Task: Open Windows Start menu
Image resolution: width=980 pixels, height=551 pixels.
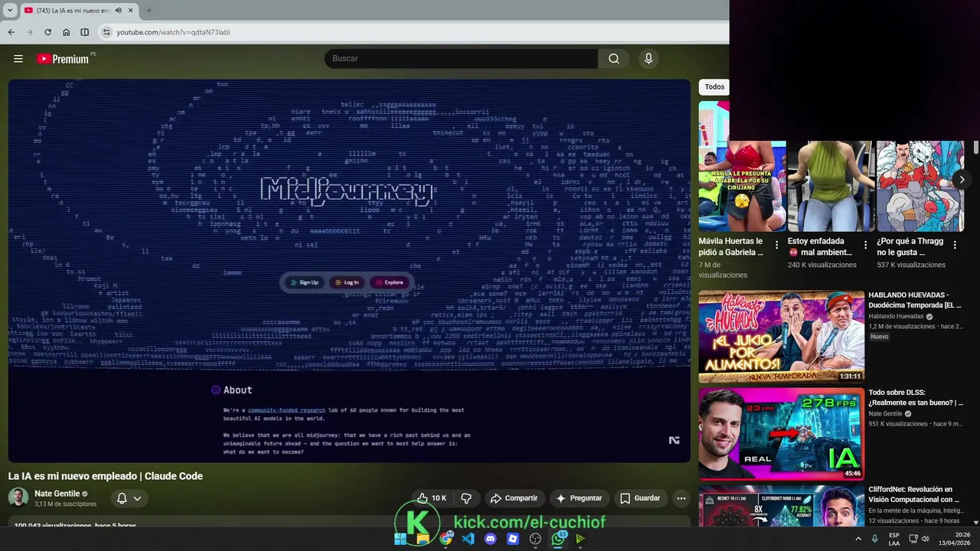Action: click(400, 539)
